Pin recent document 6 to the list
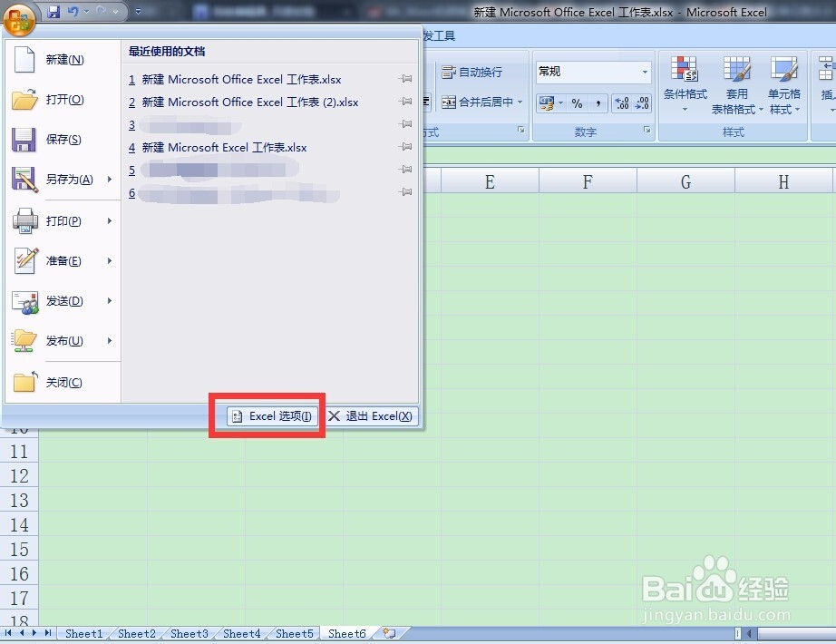Viewport: 836px width, 644px height. (x=405, y=192)
